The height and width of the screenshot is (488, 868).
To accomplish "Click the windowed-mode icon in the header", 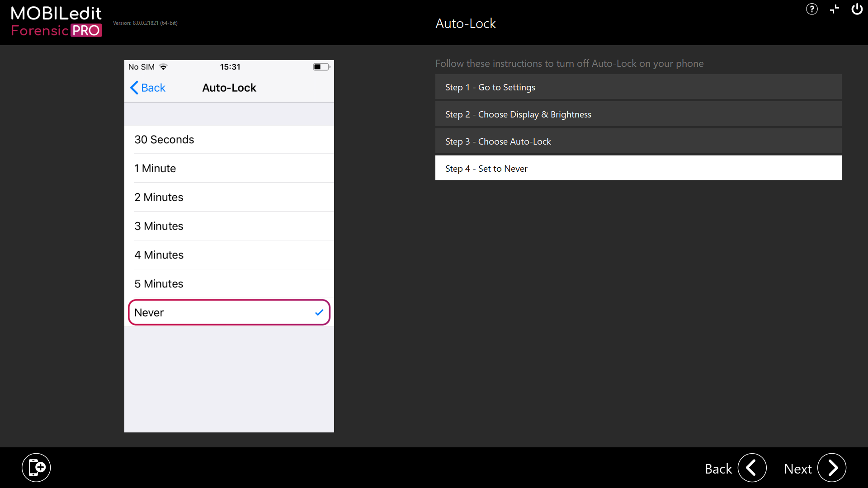I will coord(834,9).
